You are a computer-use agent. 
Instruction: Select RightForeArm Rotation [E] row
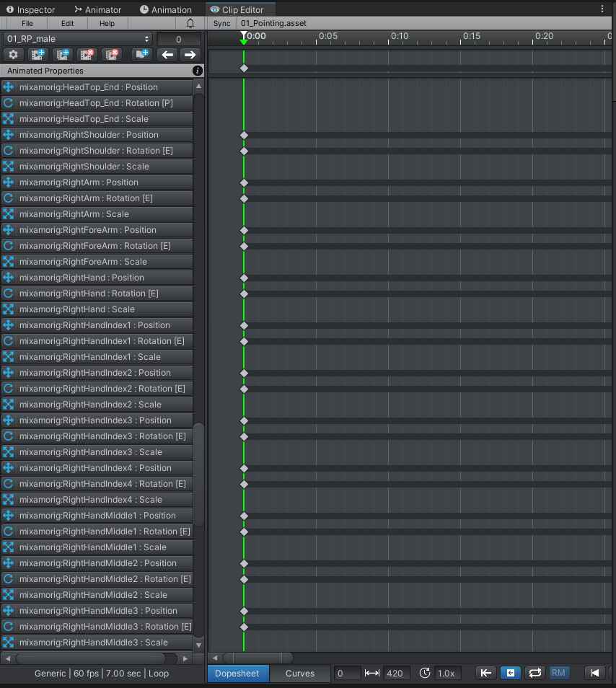97,246
